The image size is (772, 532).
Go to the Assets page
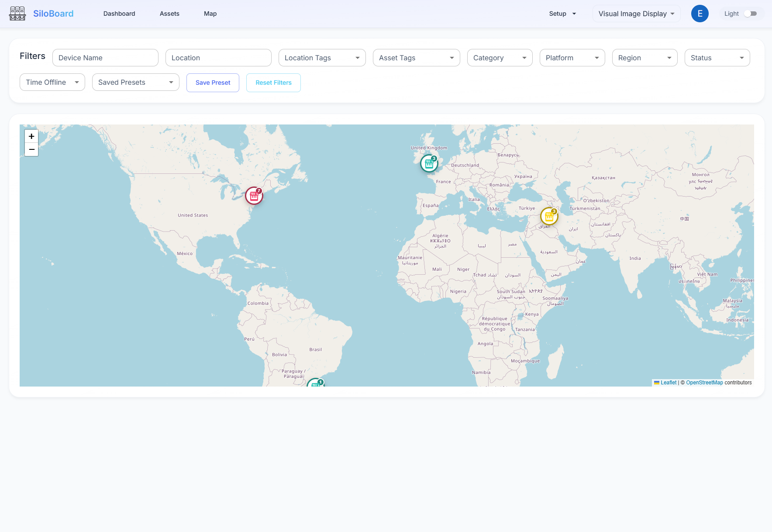(x=169, y=14)
